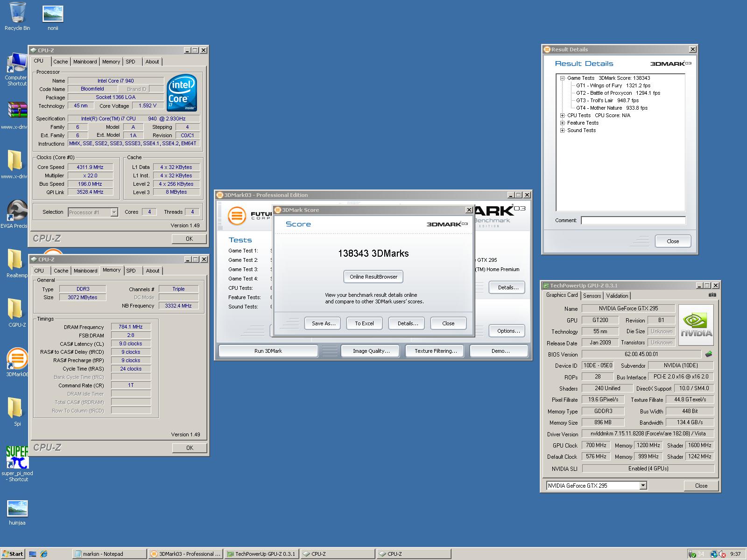This screenshot has width=747, height=560.
Task: Click OK in the top CPU-Z window
Action: click(189, 239)
